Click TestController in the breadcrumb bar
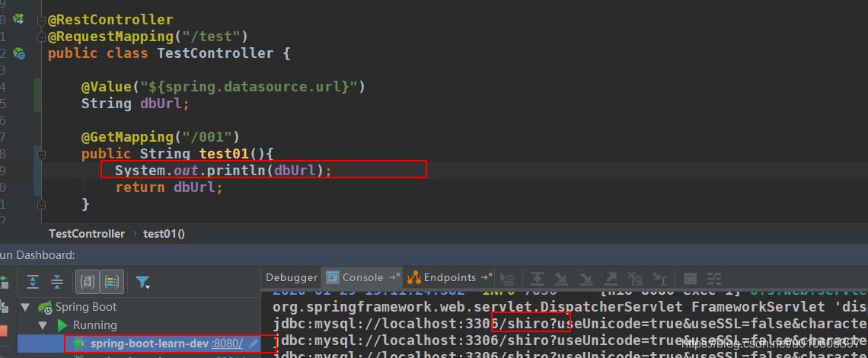This screenshot has width=868, height=358. click(x=87, y=234)
